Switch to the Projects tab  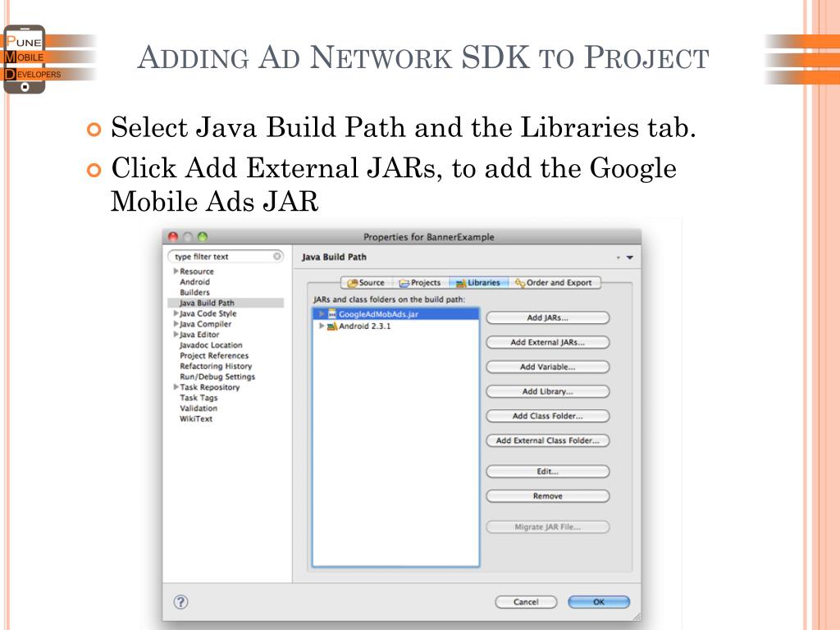(420, 282)
